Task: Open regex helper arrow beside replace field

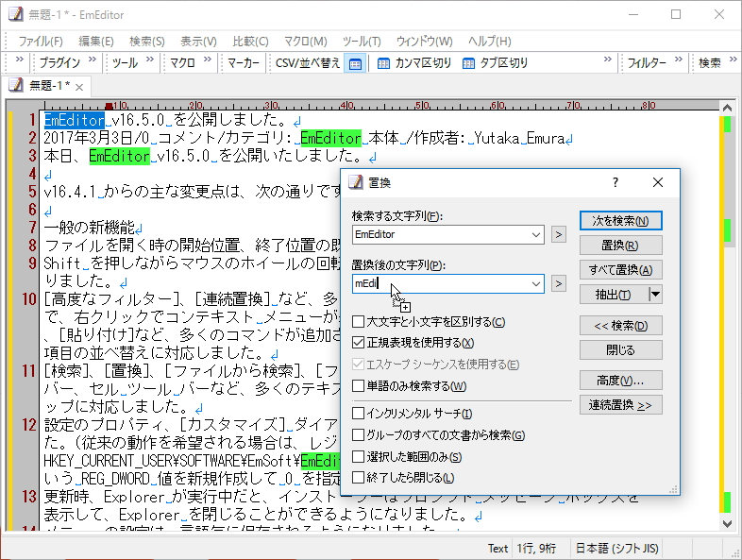Action: tap(559, 283)
